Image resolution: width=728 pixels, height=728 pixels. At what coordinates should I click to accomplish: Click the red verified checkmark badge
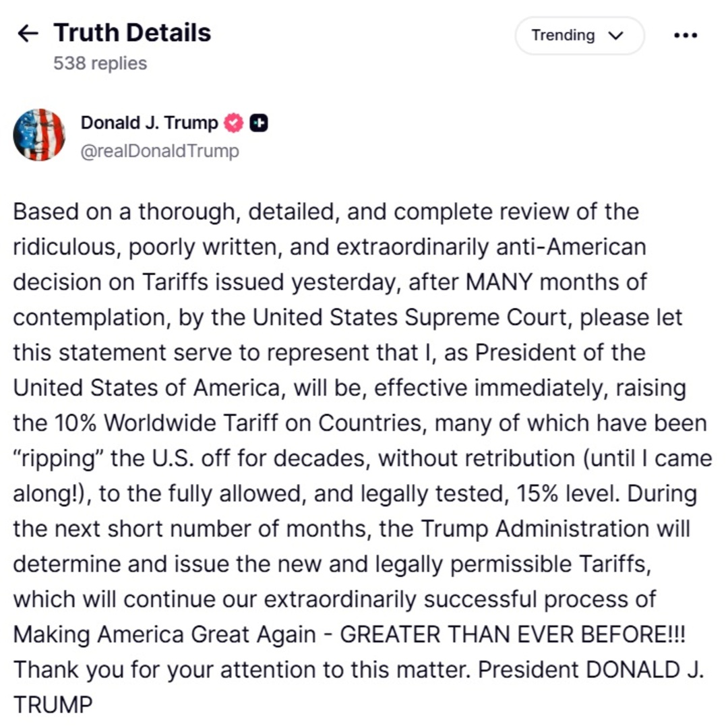pos(233,123)
